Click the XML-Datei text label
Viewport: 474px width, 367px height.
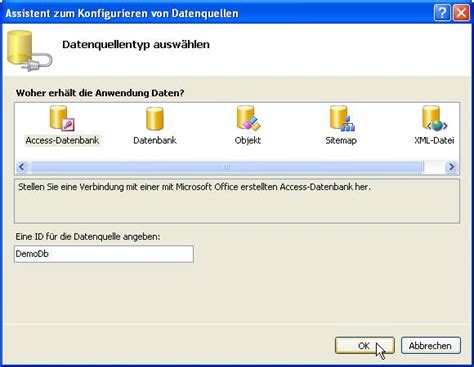pyautogui.click(x=434, y=140)
